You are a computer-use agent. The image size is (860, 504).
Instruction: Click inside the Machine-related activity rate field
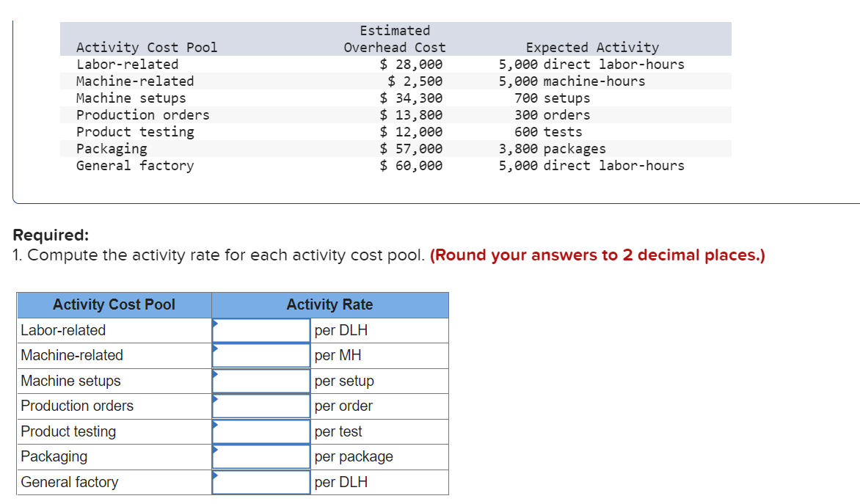[261, 355]
